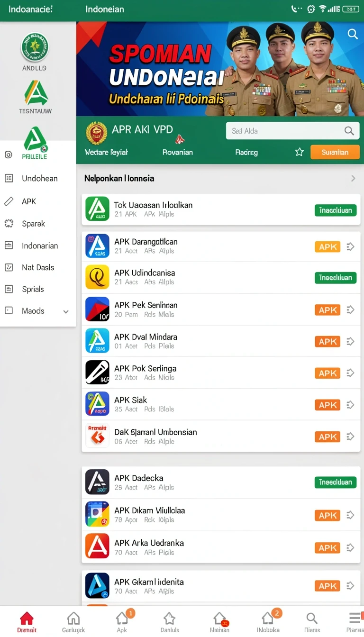The image size is (364, 637).
Task: Select the Rovanian header tab
Action: 177,153
